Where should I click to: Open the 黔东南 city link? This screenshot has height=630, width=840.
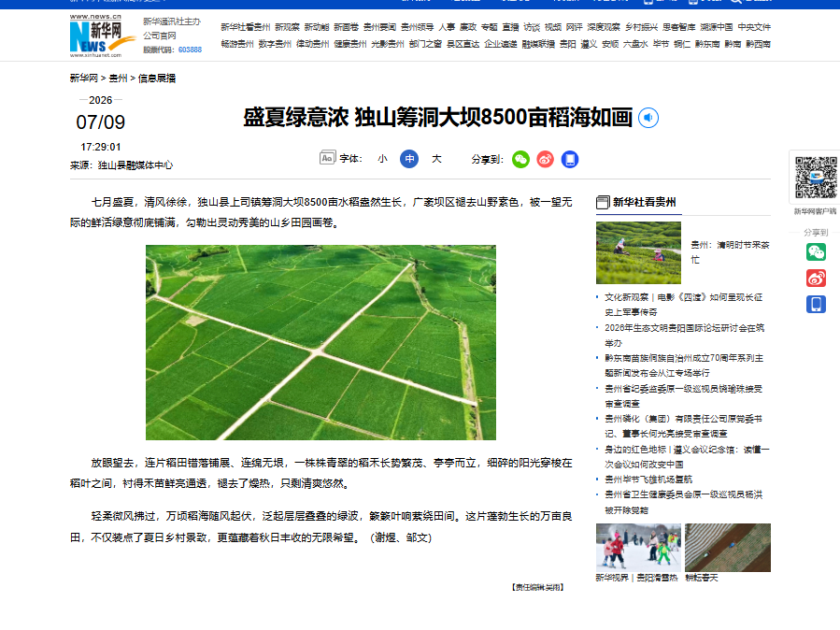707,44
